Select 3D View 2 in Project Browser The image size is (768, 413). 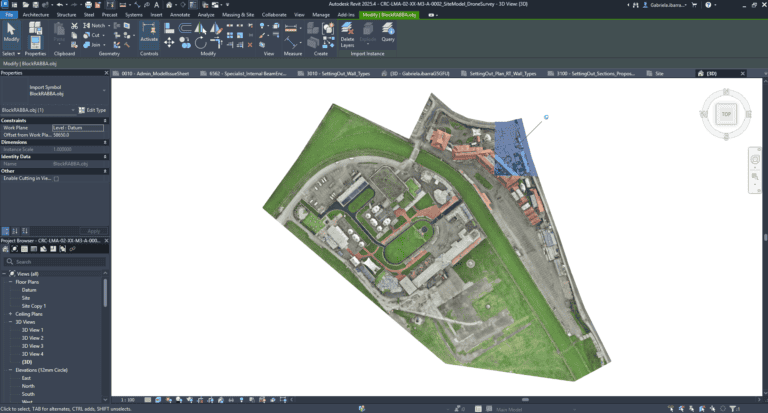32,338
